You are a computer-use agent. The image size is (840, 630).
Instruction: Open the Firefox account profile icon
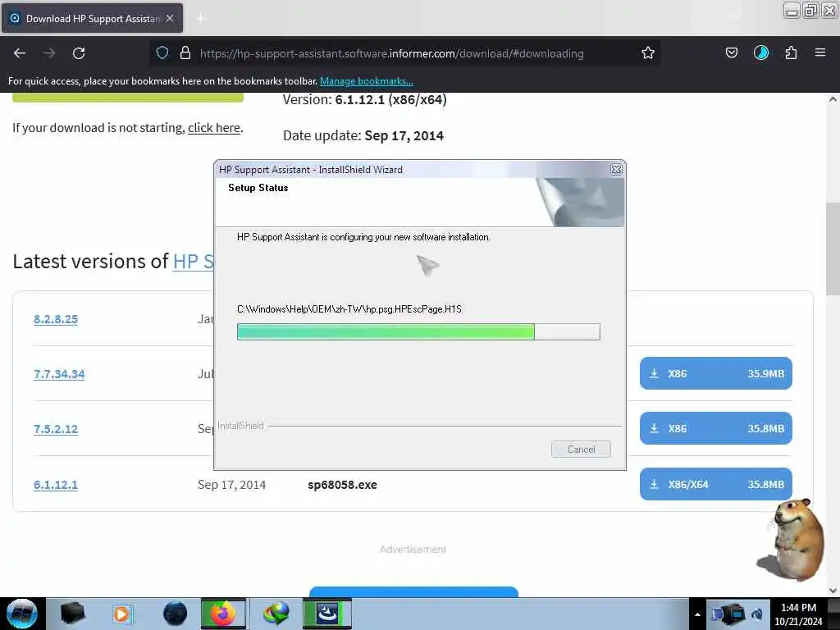(x=760, y=53)
